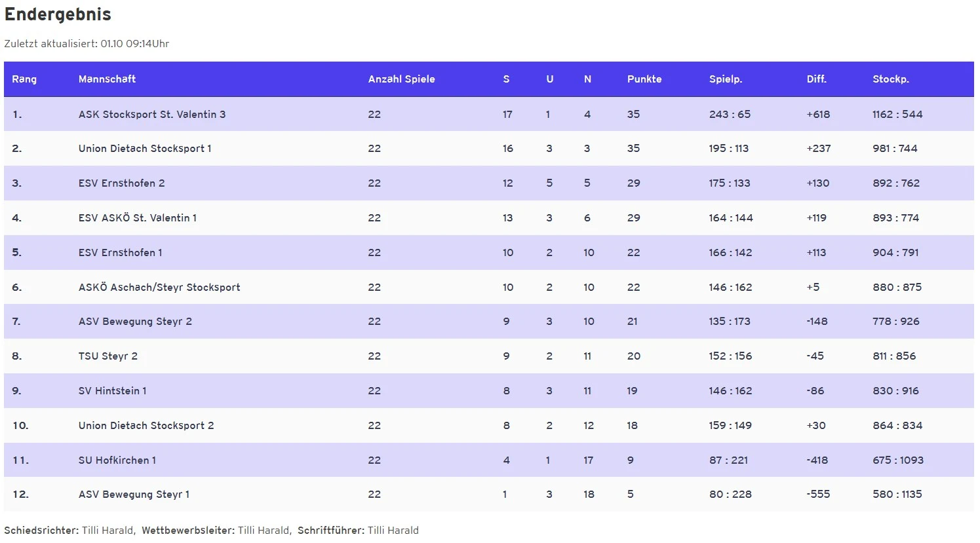Click the Stockp. column header

click(890, 79)
